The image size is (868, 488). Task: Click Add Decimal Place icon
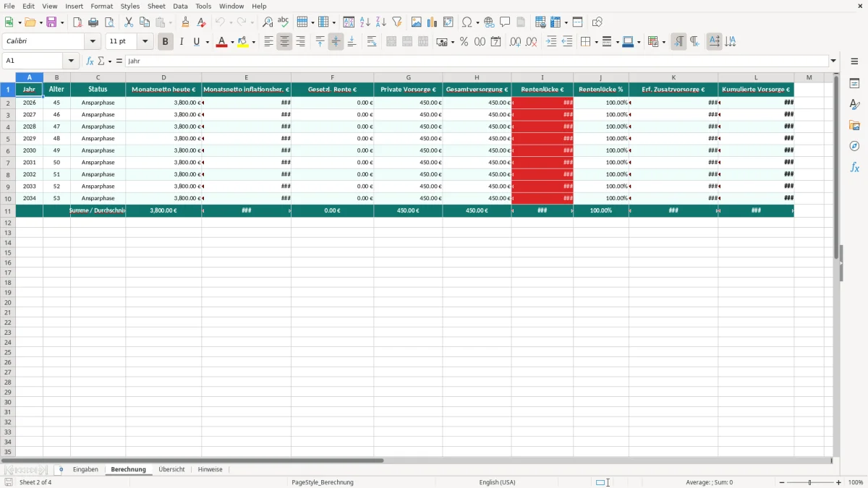tap(515, 42)
